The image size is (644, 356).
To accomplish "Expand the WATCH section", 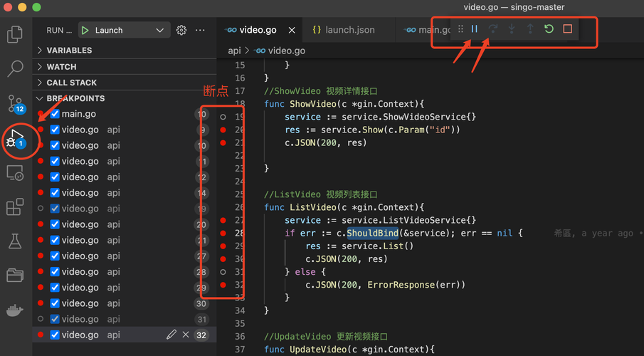I will pos(125,67).
